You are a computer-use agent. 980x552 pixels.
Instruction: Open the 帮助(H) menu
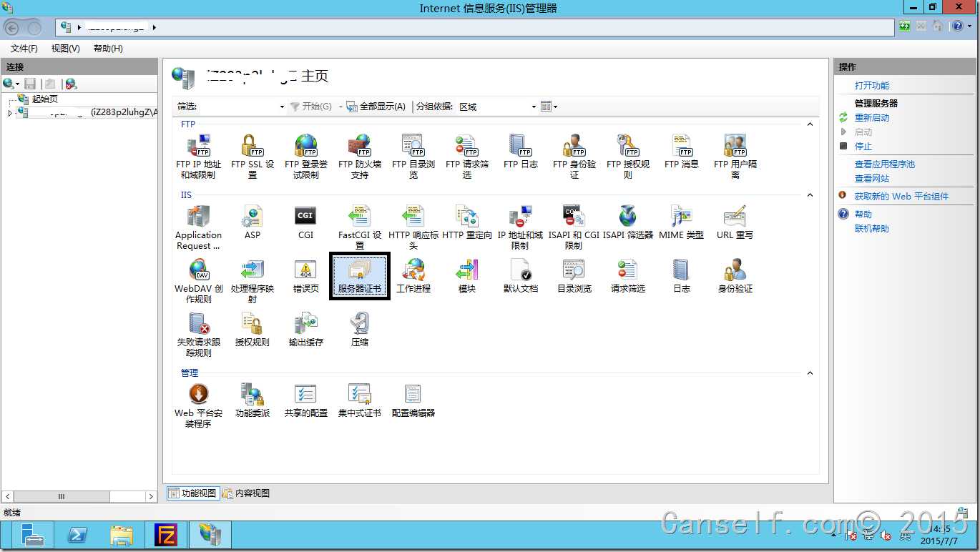109,49
